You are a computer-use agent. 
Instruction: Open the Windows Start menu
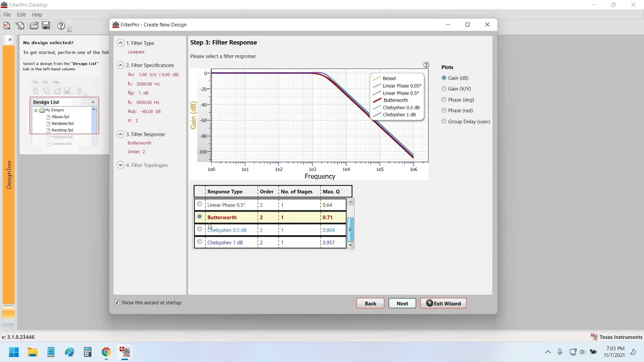coord(14,352)
